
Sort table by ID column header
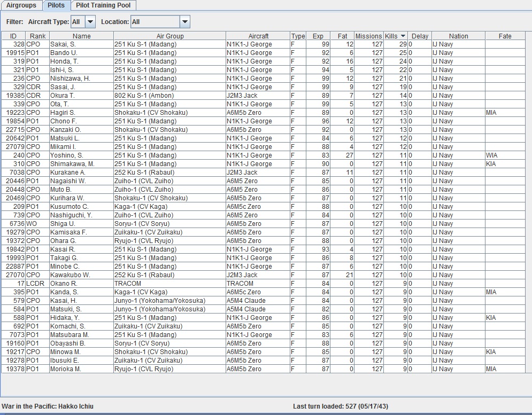[13, 36]
